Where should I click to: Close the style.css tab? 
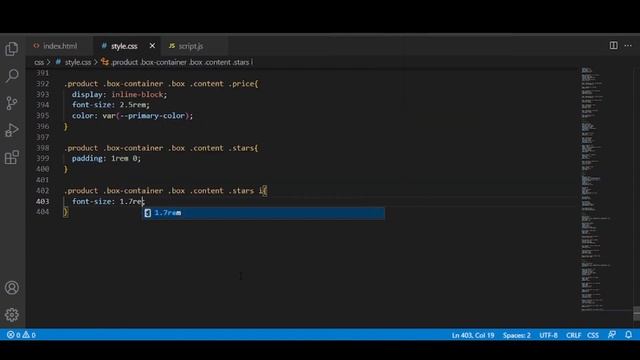click(152, 46)
